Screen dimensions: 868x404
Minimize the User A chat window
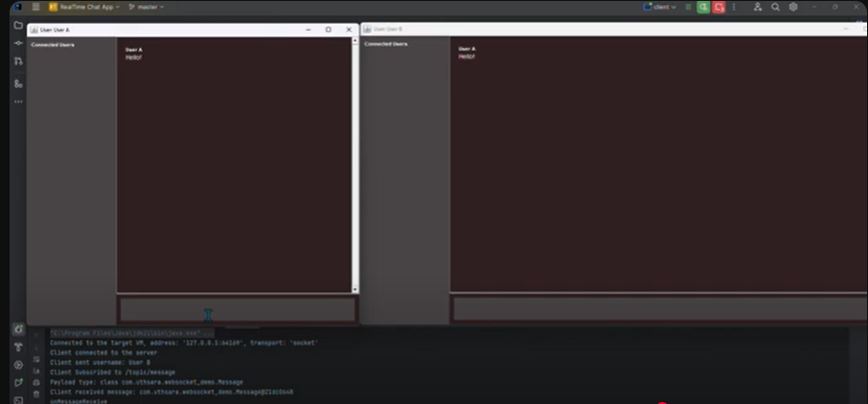(x=308, y=30)
